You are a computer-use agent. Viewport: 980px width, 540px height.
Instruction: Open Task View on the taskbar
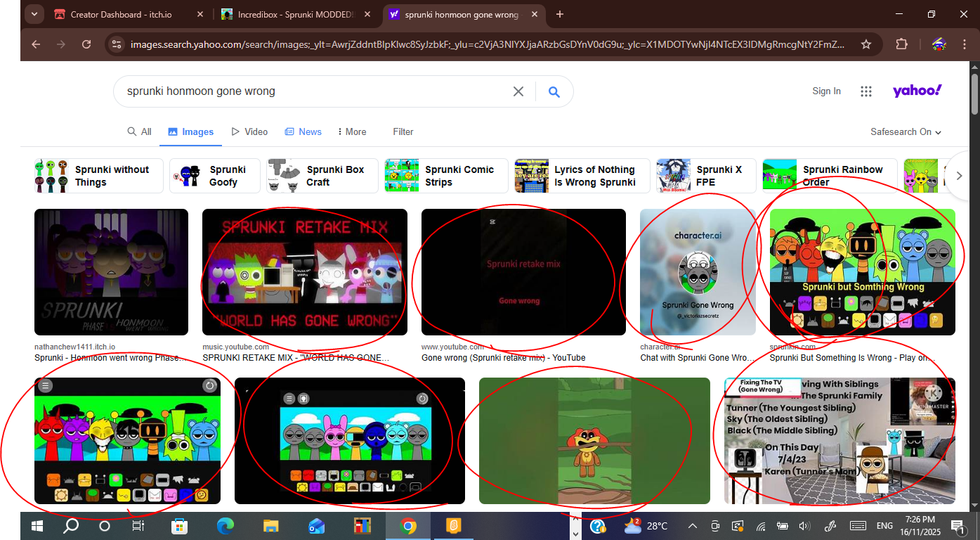click(138, 526)
